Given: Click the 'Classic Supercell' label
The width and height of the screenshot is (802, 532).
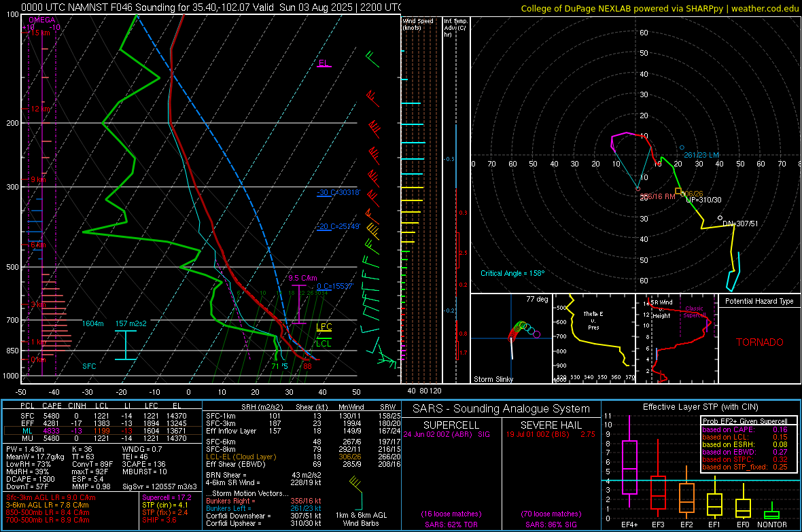Looking at the screenshot, I should [695, 312].
